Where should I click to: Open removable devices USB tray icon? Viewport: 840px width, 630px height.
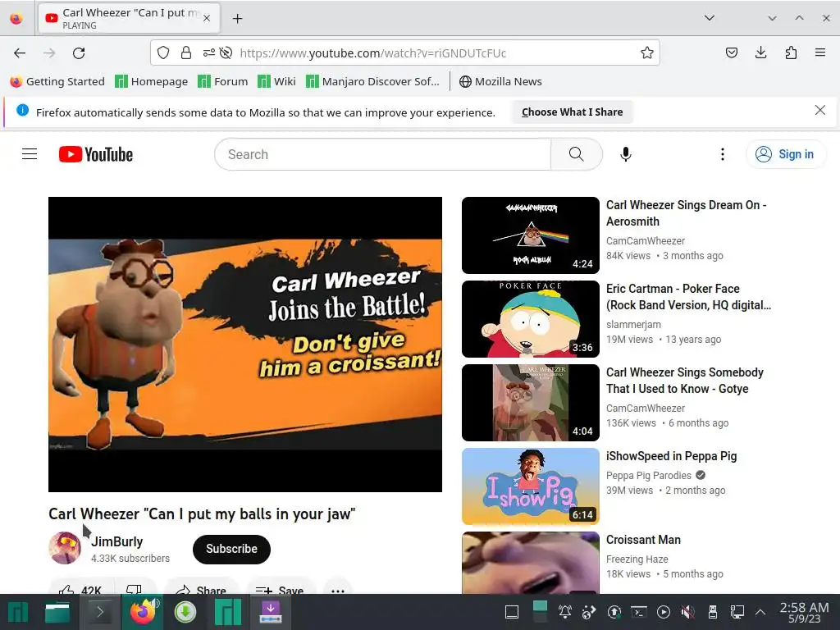pos(713,612)
